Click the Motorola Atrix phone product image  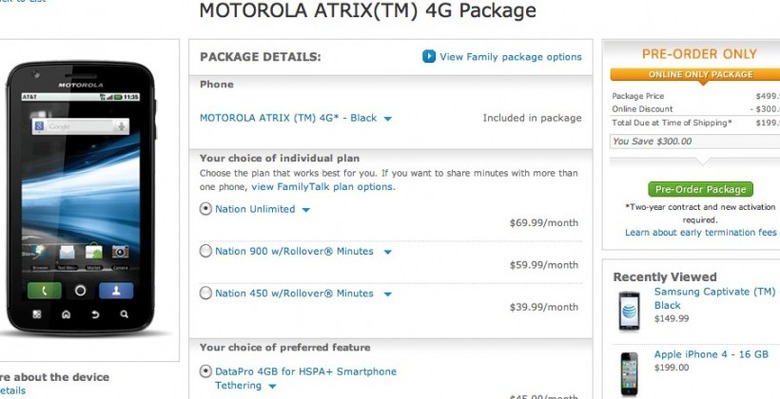[81, 198]
